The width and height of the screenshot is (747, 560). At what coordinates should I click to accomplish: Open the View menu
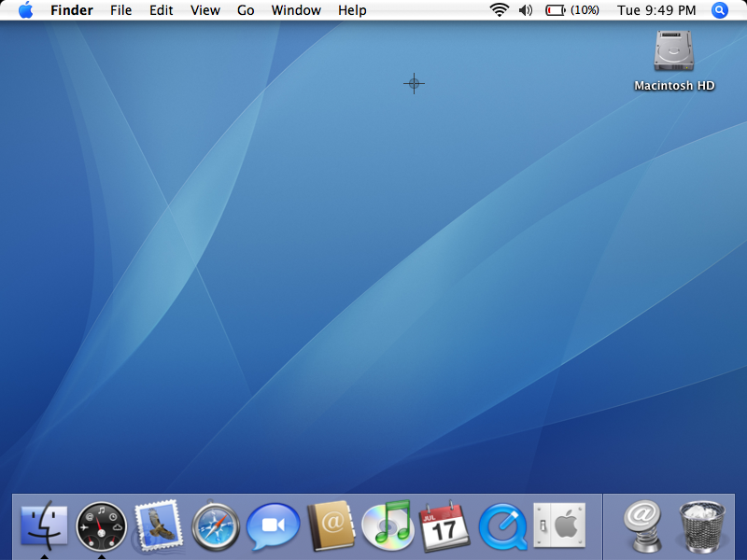click(x=204, y=10)
